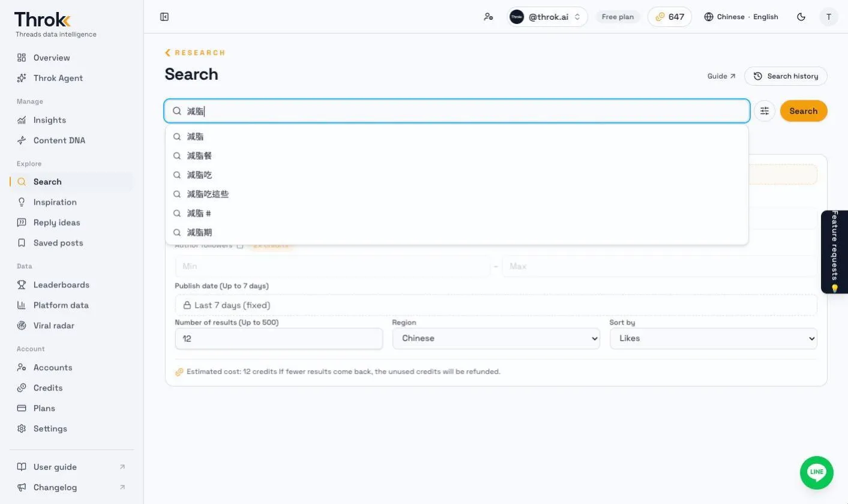Click the Free plan badge
The height and width of the screenshot is (504, 848).
(x=618, y=17)
